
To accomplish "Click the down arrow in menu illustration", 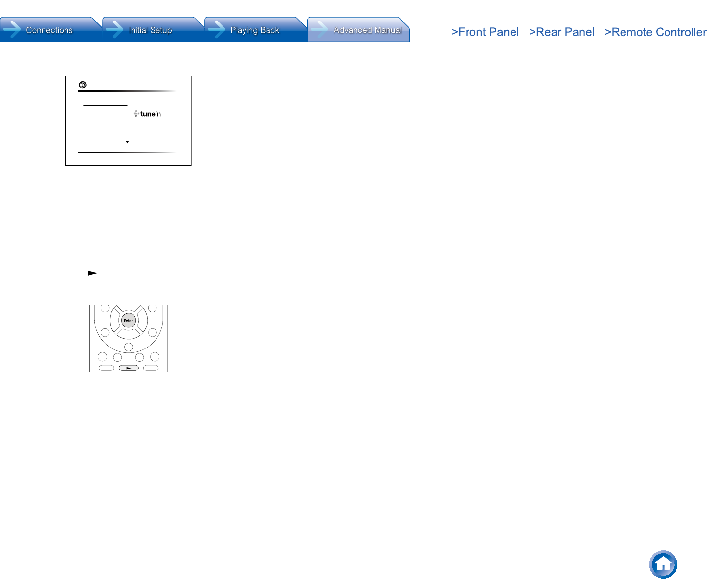I will [127, 142].
